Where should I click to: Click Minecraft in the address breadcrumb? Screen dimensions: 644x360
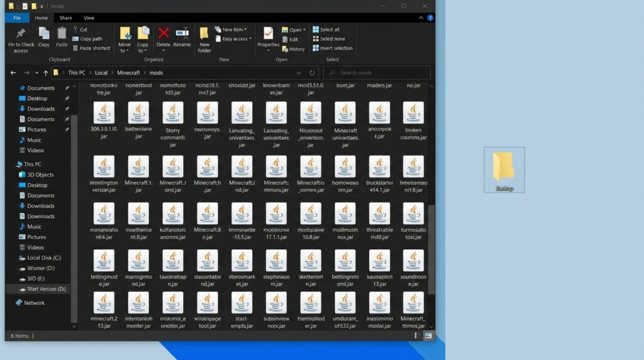[x=128, y=73]
